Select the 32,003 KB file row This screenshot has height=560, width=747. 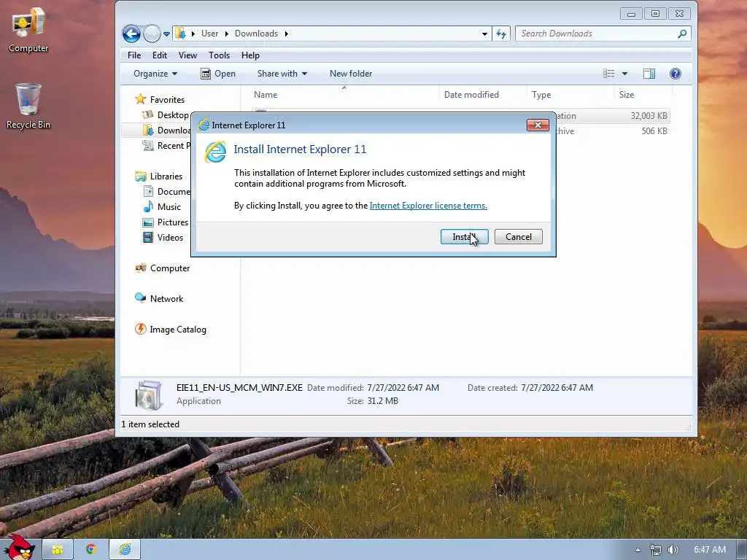point(613,116)
